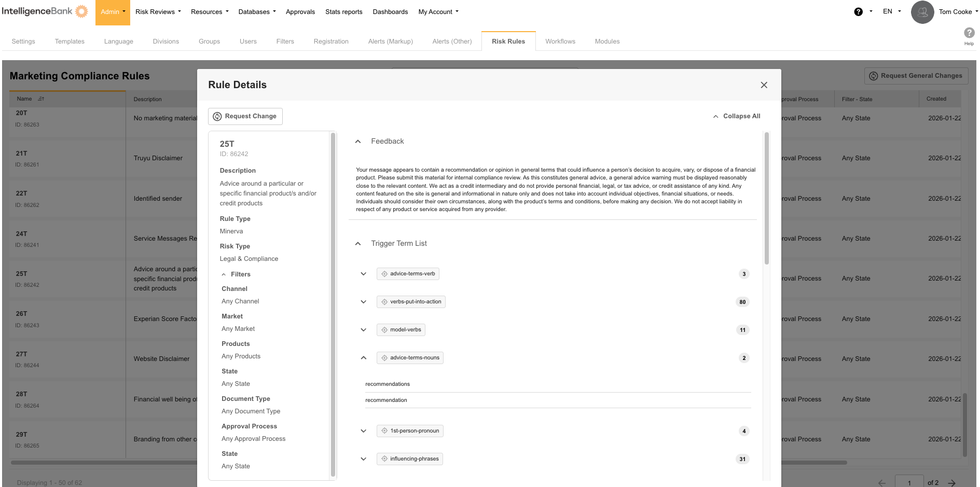Click the clock icon inside Request Change
This screenshot has width=980, height=487.
[x=217, y=116]
